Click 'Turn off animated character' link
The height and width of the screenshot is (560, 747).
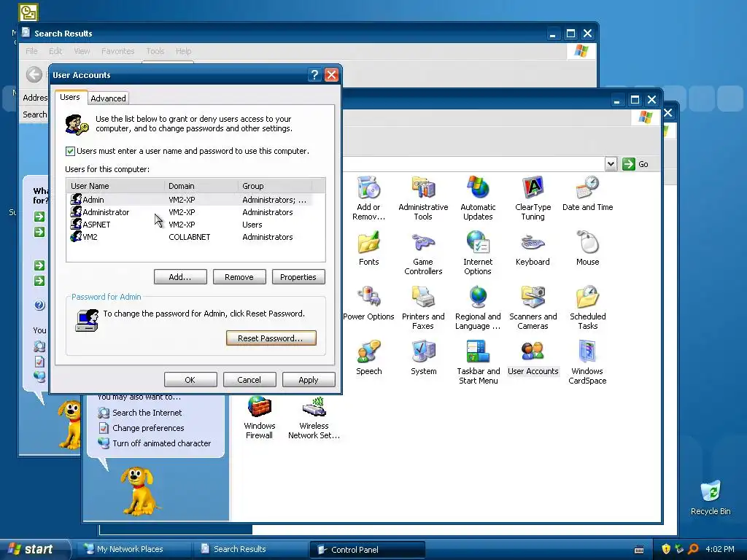(x=161, y=443)
